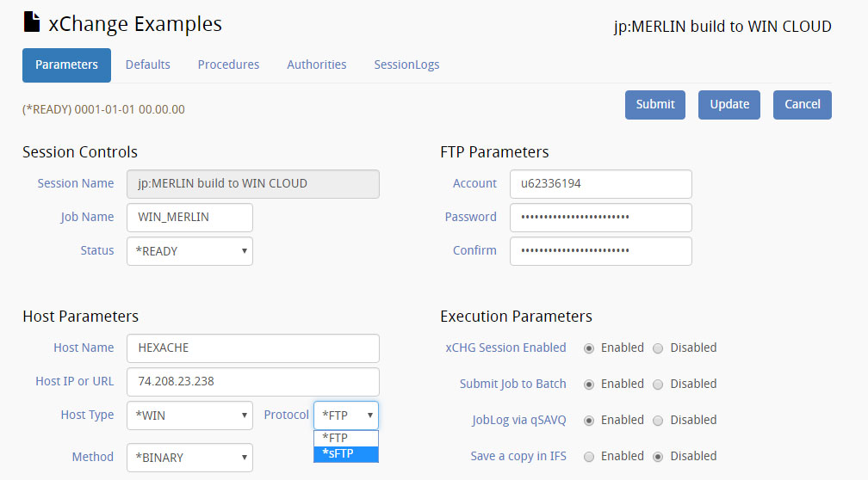
Task: Expand the Status dropdown
Action: click(x=189, y=251)
